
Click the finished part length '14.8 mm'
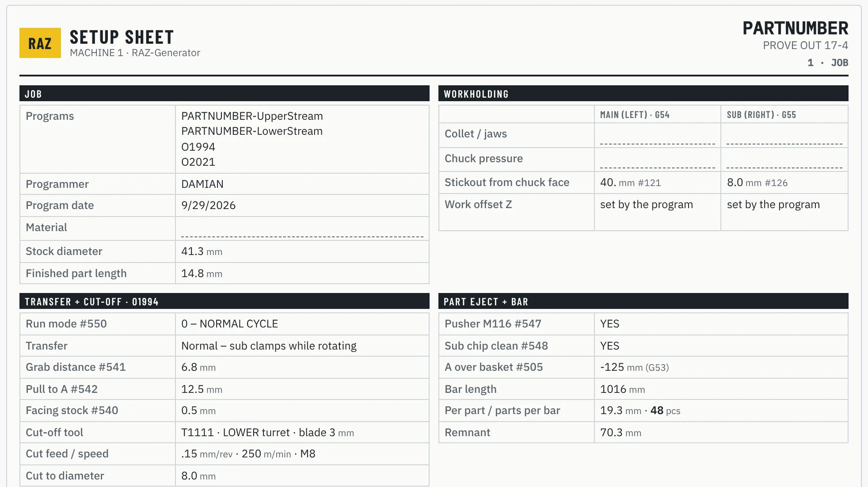pyautogui.click(x=202, y=274)
